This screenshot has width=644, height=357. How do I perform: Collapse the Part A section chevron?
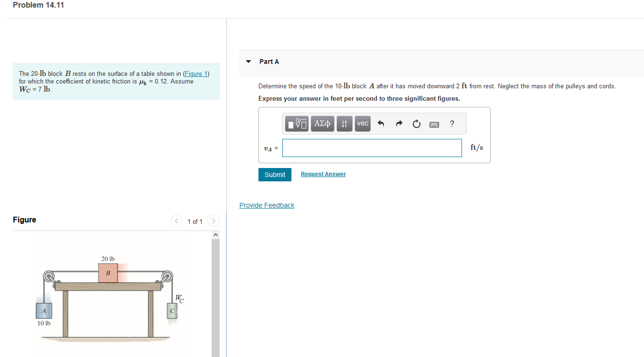click(248, 61)
